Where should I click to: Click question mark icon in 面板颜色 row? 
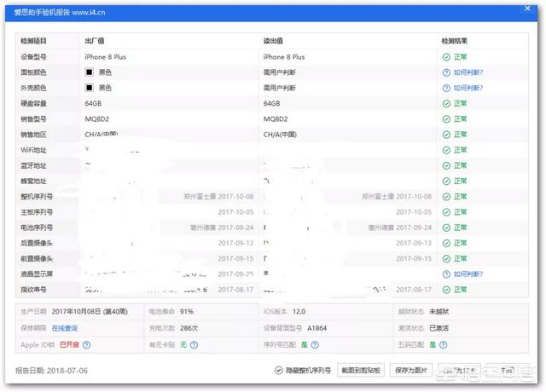click(x=446, y=72)
